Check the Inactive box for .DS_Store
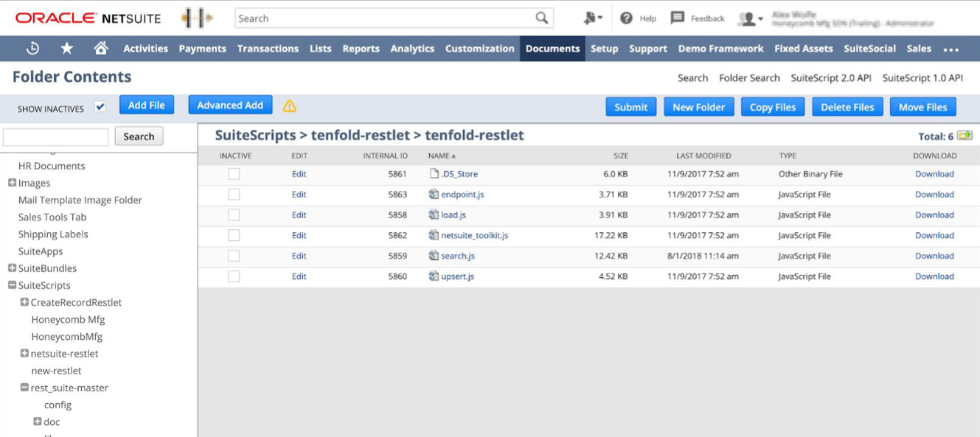Screen dimensions: 980x437 point(234,174)
